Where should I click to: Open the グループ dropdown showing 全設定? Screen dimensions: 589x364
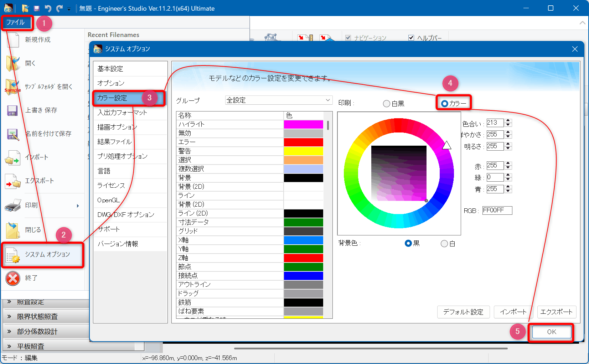(x=279, y=100)
